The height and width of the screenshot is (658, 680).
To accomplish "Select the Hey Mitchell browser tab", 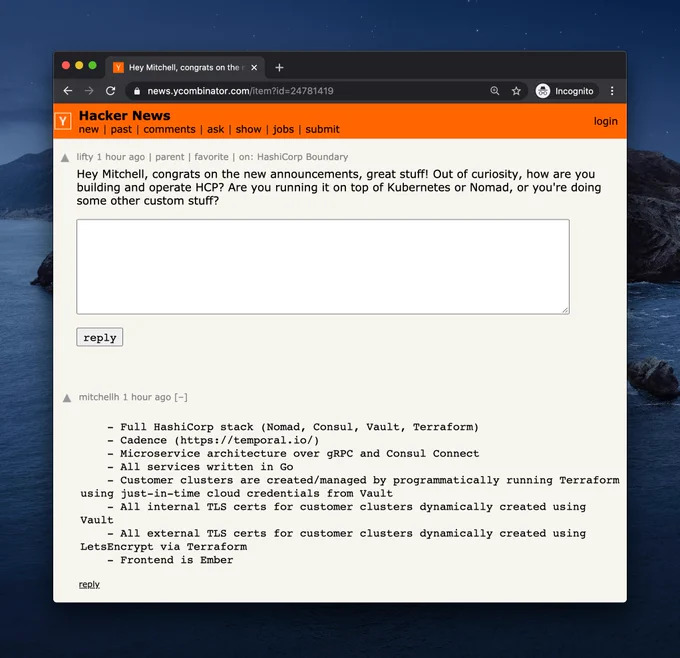I will click(185, 68).
